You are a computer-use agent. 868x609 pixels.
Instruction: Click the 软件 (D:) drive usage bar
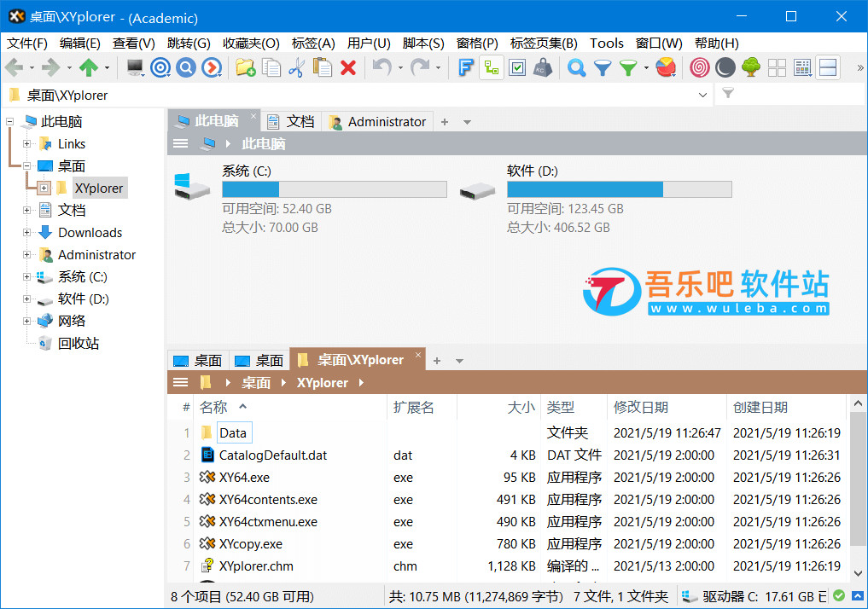click(x=620, y=189)
